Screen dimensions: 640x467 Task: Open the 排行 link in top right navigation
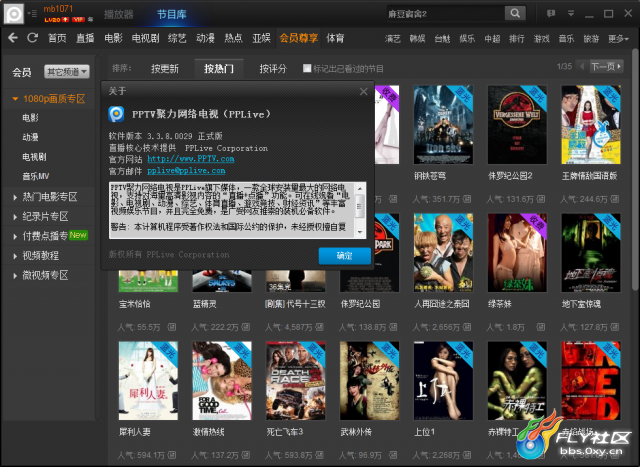pos(516,39)
